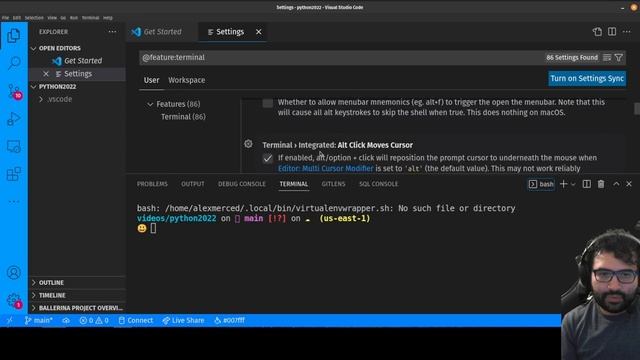The width and height of the screenshot is (640, 360).
Task: Expand the Timeline section
Action: coord(77,295)
